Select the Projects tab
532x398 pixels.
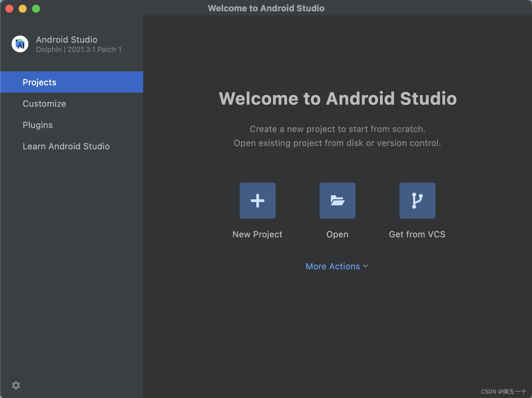coord(72,82)
